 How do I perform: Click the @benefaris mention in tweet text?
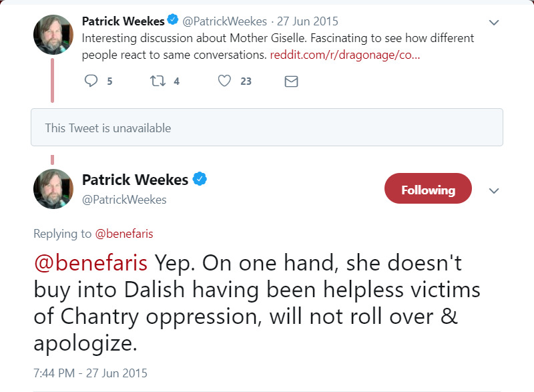[x=91, y=263]
